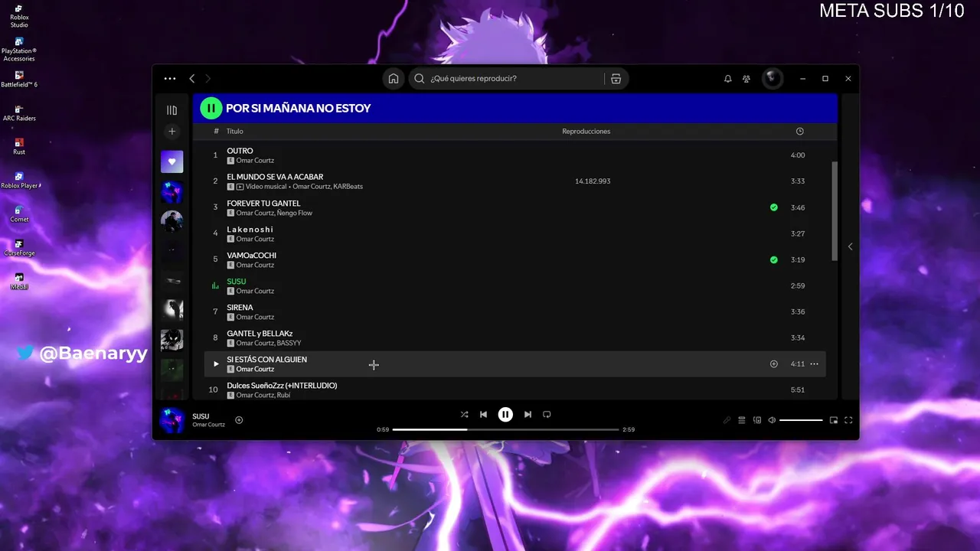Open Omar Courtz in now playing bar
The width and height of the screenshot is (980, 551).
click(x=208, y=425)
